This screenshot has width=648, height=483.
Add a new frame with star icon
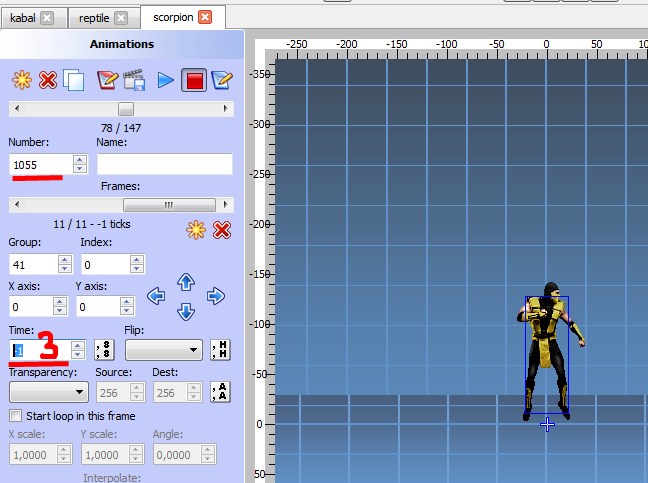point(196,230)
